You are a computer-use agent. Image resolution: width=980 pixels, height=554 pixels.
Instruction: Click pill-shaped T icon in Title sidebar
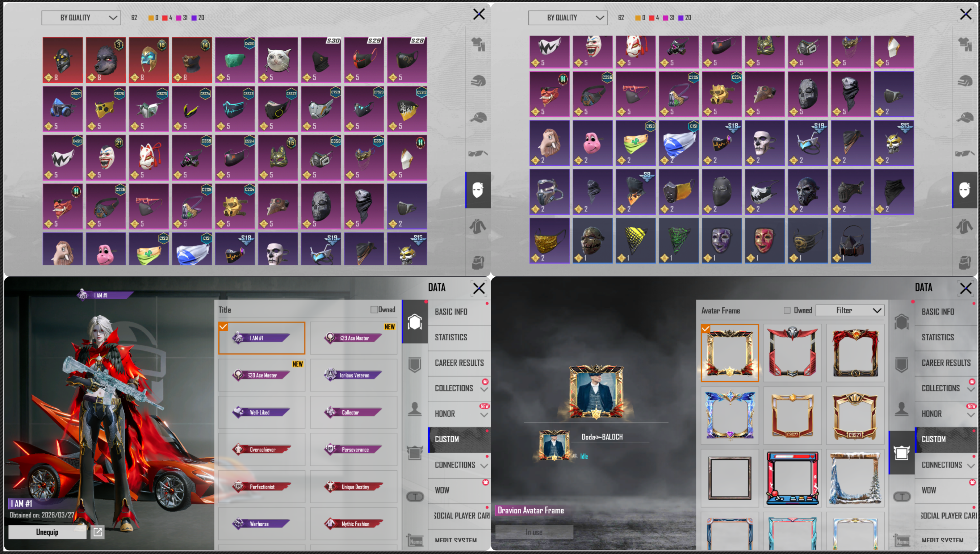point(415,496)
